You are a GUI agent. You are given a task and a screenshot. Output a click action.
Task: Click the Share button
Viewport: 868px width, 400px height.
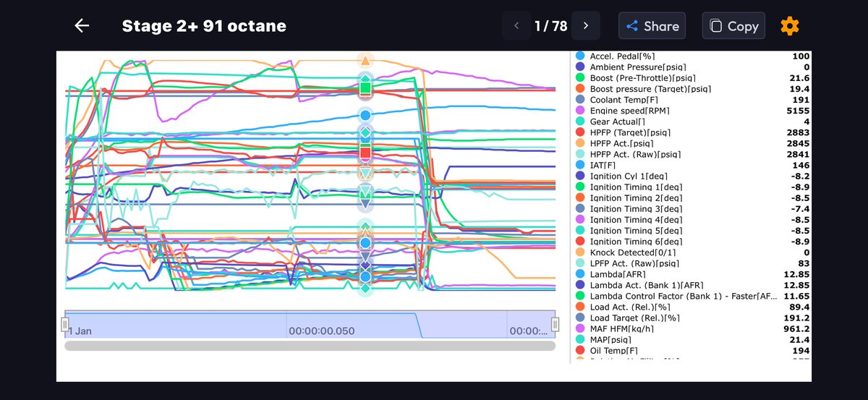click(x=652, y=26)
